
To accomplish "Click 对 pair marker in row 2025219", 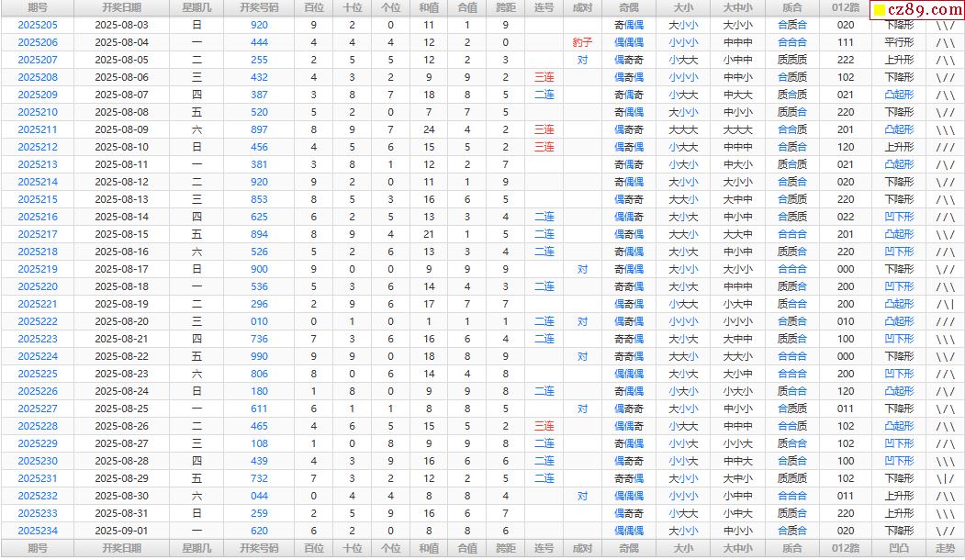I will tap(582, 270).
